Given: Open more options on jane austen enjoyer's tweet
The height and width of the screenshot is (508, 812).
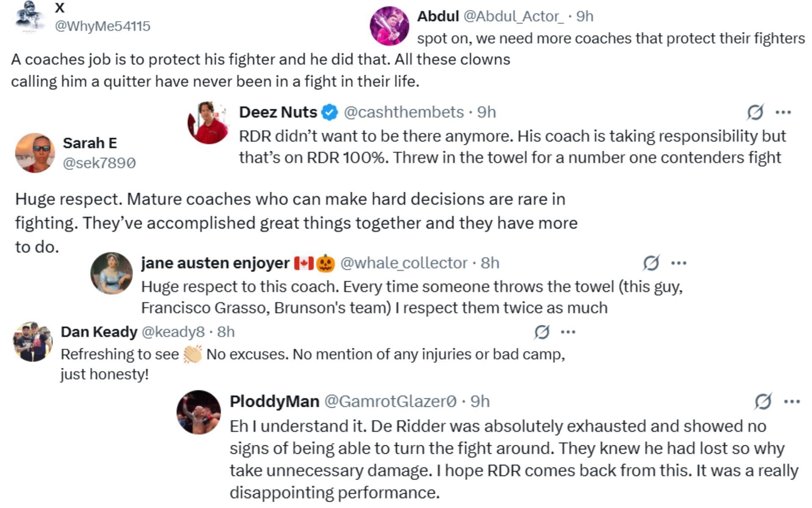Looking at the screenshot, I should tap(679, 263).
